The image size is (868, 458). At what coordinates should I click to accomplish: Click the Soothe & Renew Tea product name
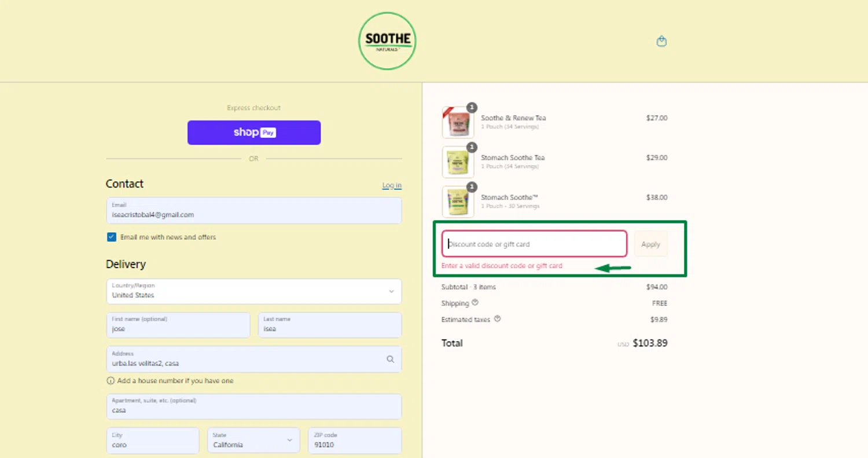tap(513, 118)
